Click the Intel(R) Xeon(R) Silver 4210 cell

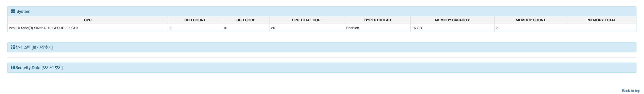(88, 28)
